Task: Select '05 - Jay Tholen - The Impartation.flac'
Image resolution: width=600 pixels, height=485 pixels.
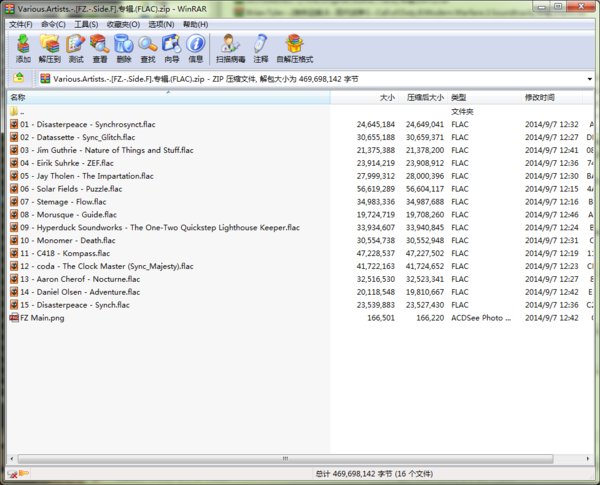Action: pos(87,176)
